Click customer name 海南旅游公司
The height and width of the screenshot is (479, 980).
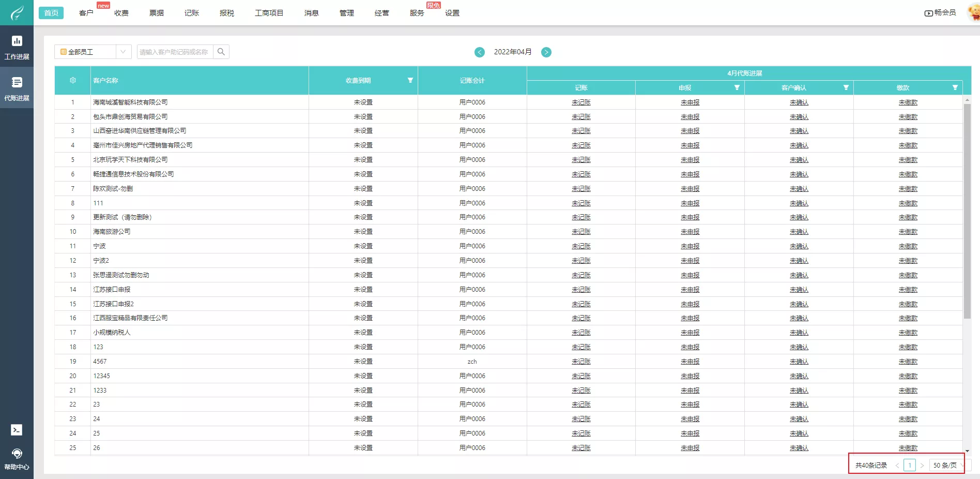pos(112,232)
